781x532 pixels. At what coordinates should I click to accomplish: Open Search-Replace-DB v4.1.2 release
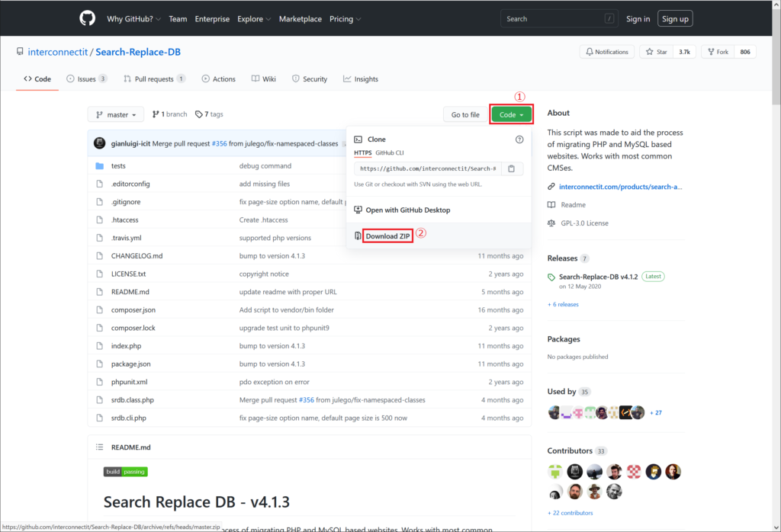[x=598, y=277]
